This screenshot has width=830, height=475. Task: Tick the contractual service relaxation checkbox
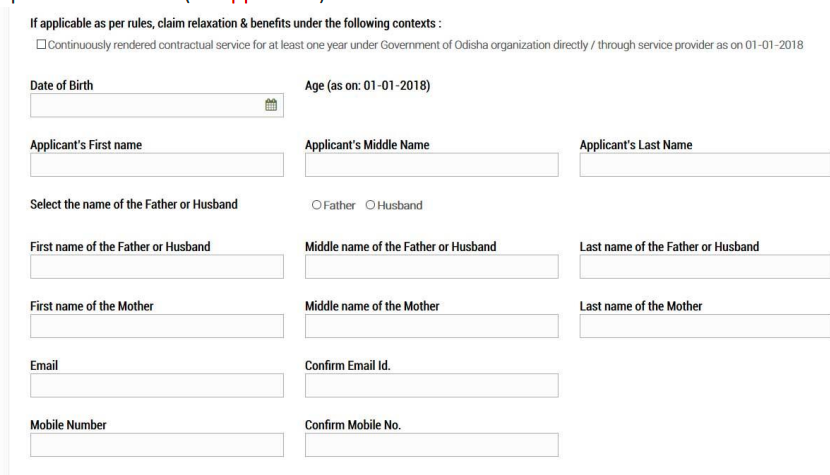tap(41, 44)
